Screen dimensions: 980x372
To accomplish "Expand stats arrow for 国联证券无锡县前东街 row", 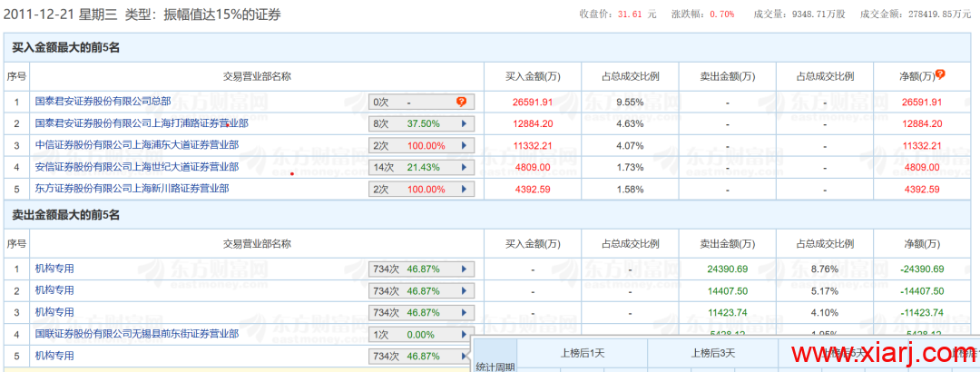I will tap(464, 335).
